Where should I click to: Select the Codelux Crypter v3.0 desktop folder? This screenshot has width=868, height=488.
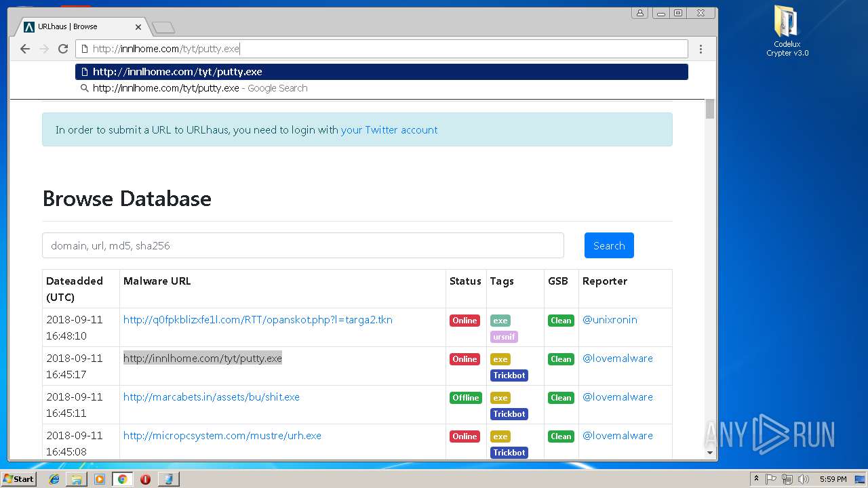point(787,31)
